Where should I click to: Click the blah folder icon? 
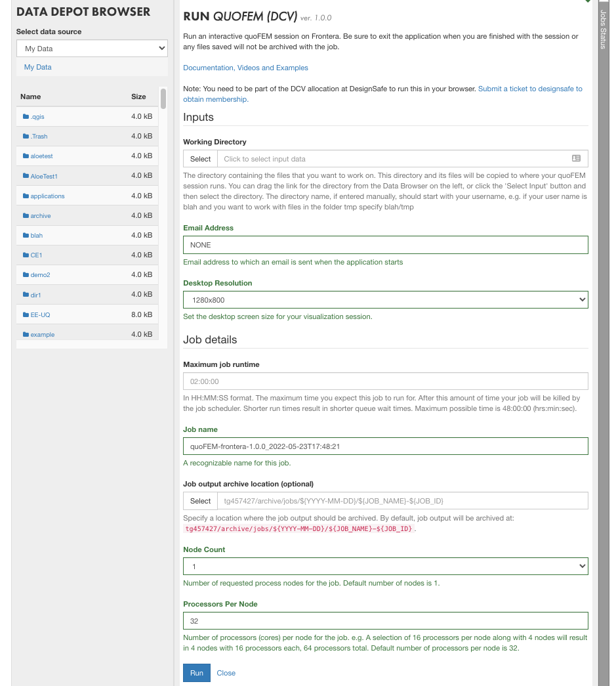[26, 235]
